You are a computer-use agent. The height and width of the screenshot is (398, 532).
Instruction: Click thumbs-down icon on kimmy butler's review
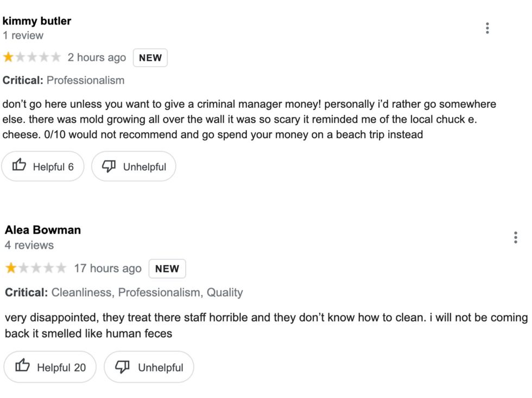(110, 165)
